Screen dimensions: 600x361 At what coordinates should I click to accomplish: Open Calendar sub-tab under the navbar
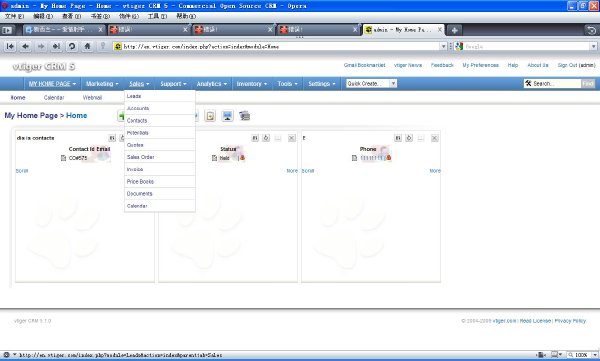[54, 98]
